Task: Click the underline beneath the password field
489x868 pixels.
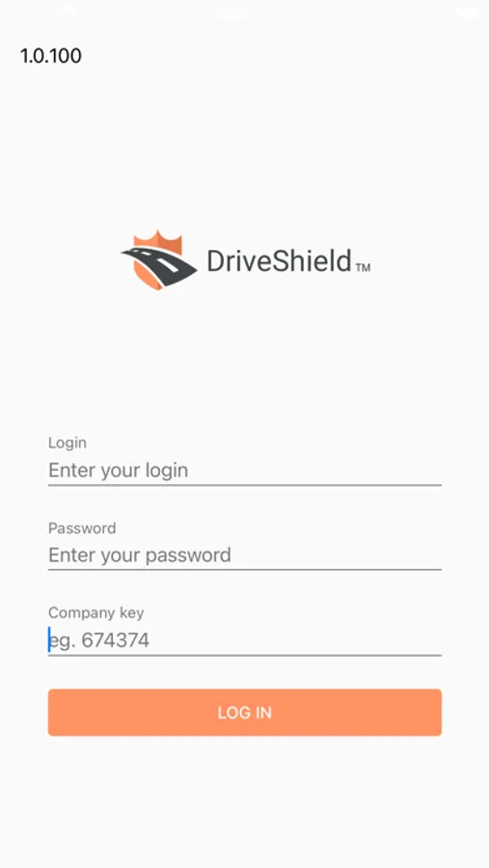Action: pos(245,570)
